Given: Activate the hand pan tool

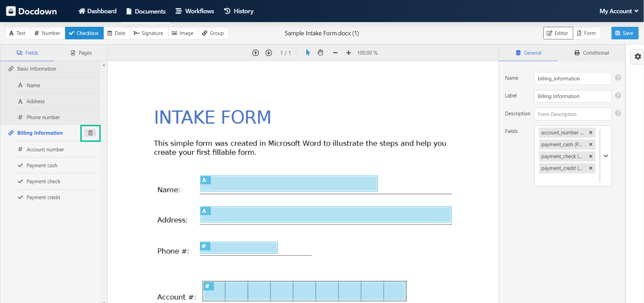Looking at the screenshot, I should click(320, 53).
